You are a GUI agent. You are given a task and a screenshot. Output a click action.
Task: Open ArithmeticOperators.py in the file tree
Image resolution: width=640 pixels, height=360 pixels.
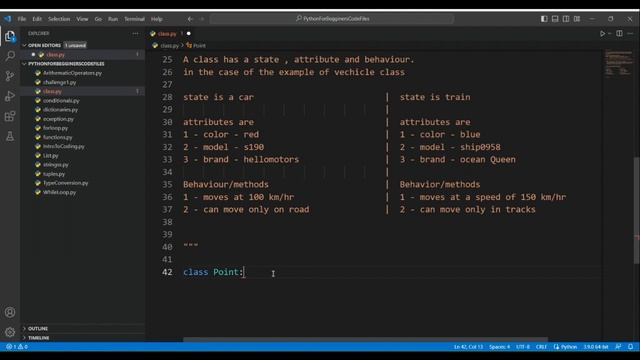coord(72,73)
